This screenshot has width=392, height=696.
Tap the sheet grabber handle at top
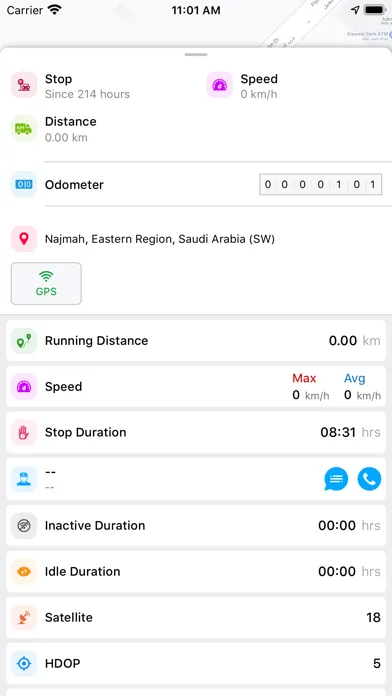[196, 55]
